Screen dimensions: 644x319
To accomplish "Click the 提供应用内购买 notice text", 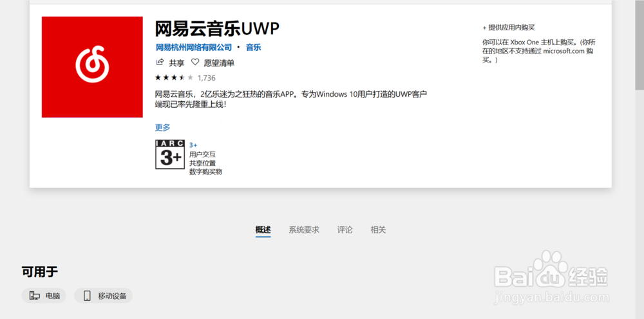I will pyautogui.click(x=509, y=28).
